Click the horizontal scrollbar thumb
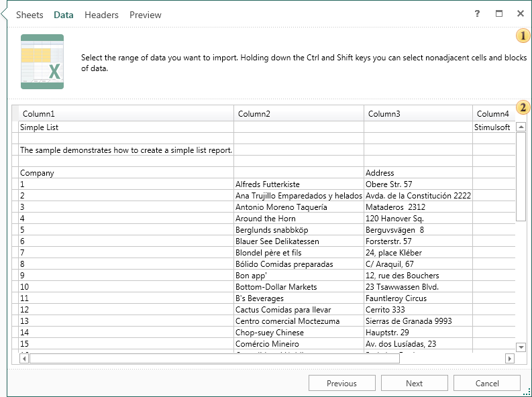532x397 pixels. [x=215, y=359]
